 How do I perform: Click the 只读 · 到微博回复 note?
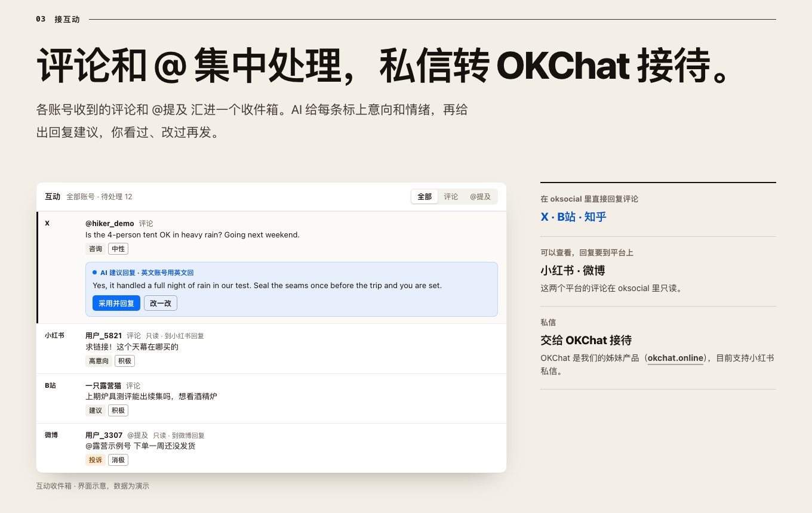(x=179, y=435)
